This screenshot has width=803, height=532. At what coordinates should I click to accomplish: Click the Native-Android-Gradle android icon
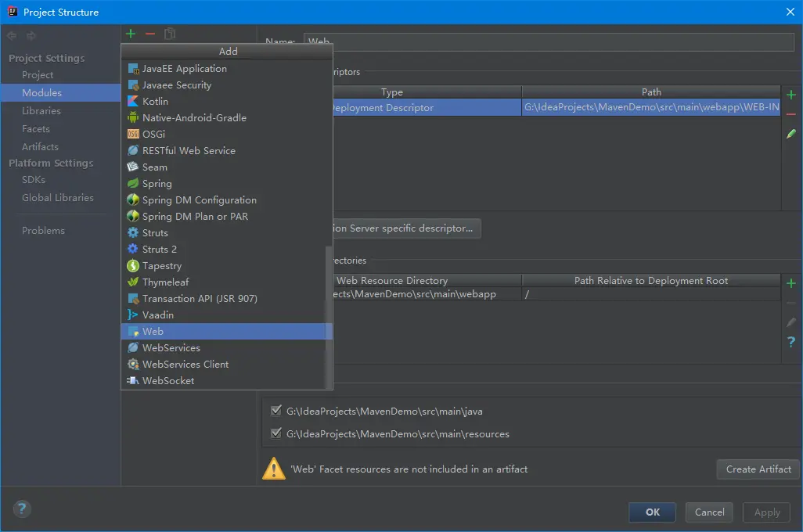click(133, 118)
